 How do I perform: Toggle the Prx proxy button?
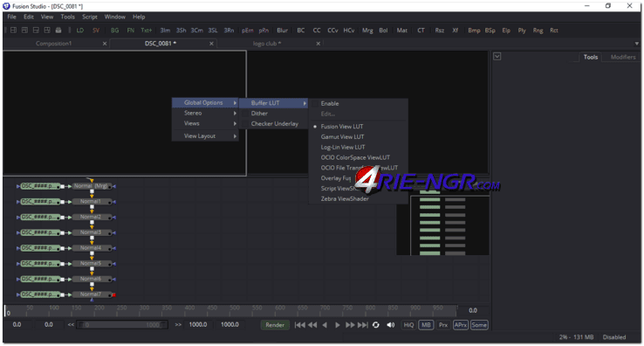[443, 325]
